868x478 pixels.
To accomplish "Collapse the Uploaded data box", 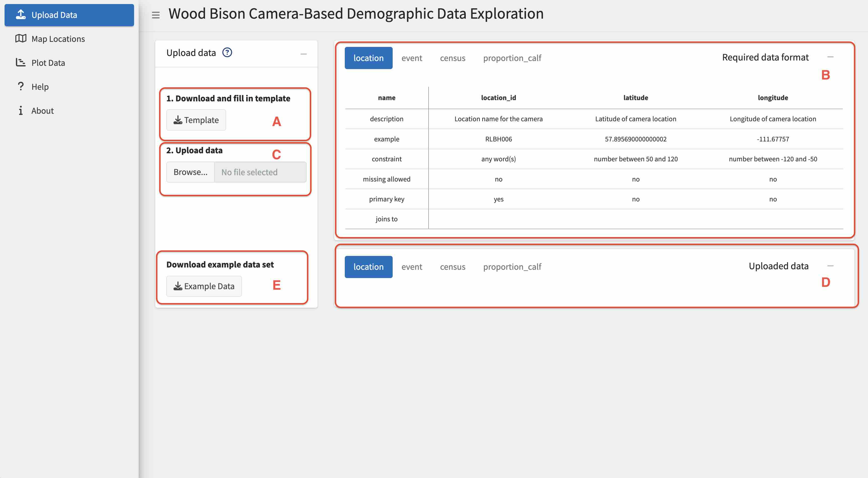I will click(x=830, y=266).
